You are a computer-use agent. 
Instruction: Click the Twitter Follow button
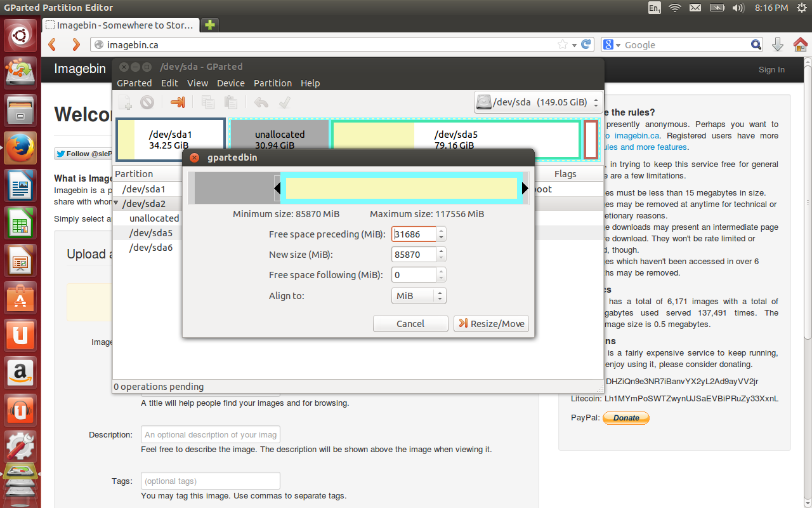pos(84,154)
